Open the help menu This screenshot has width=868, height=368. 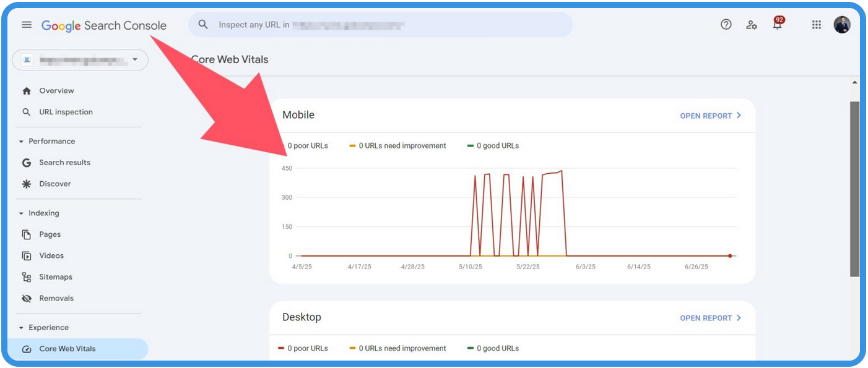[x=724, y=25]
